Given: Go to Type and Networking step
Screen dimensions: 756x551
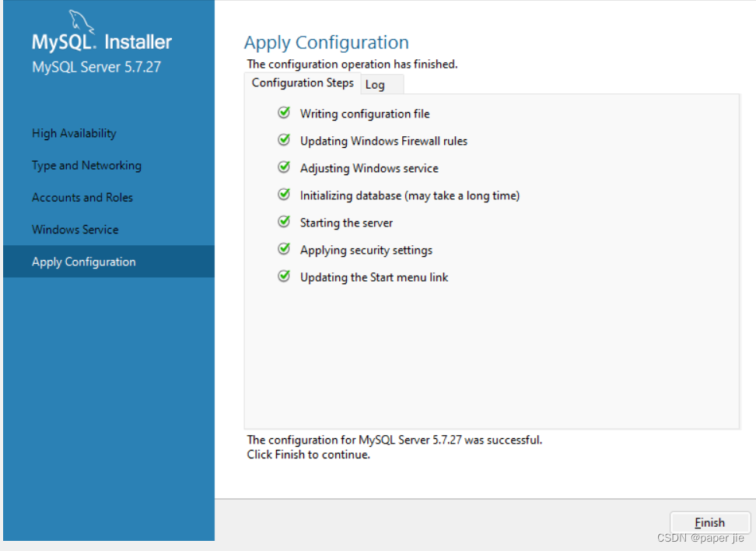Looking at the screenshot, I should pos(86,166).
